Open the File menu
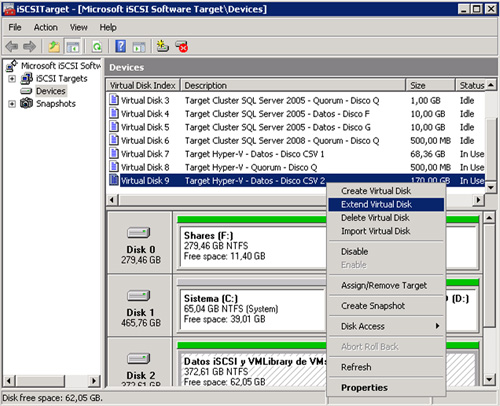This screenshot has height=406, width=500. point(15,27)
